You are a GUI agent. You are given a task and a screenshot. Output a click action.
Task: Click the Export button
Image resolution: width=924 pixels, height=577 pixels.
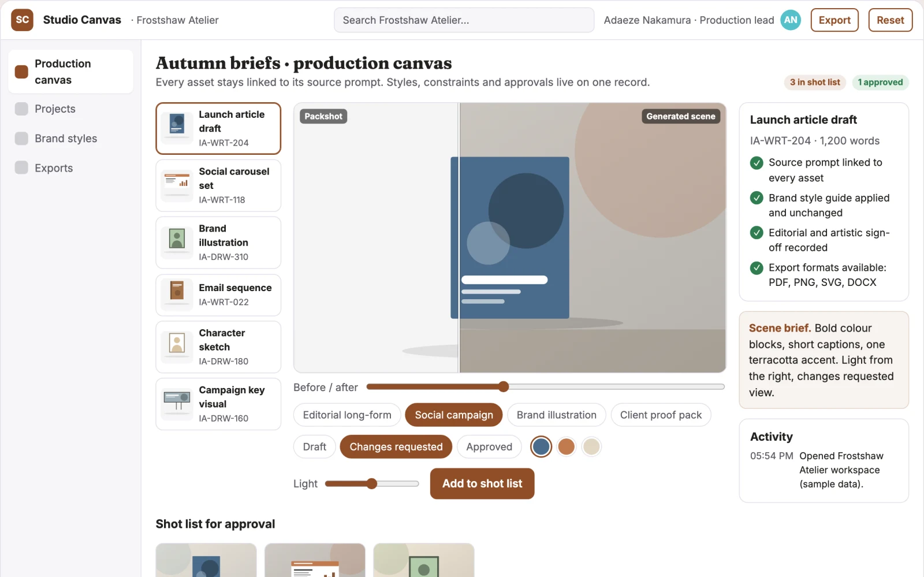click(834, 20)
